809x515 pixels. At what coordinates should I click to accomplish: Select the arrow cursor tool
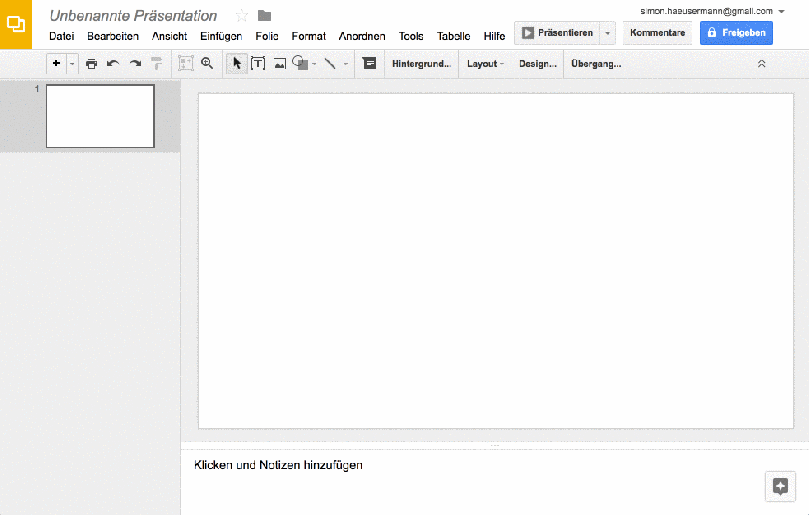tap(237, 63)
